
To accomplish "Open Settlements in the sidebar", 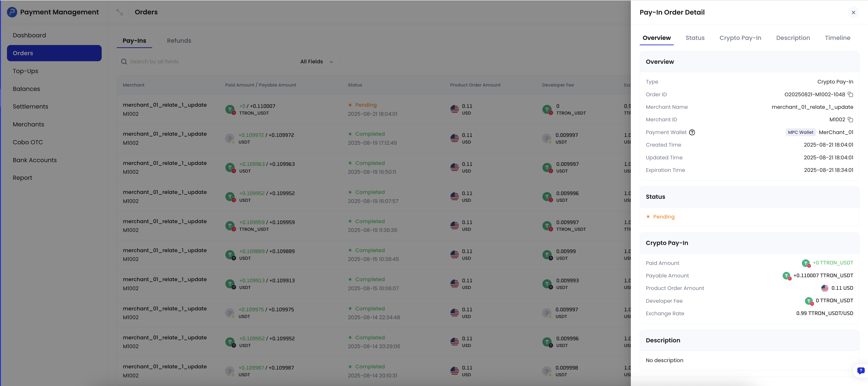I will [30, 107].
